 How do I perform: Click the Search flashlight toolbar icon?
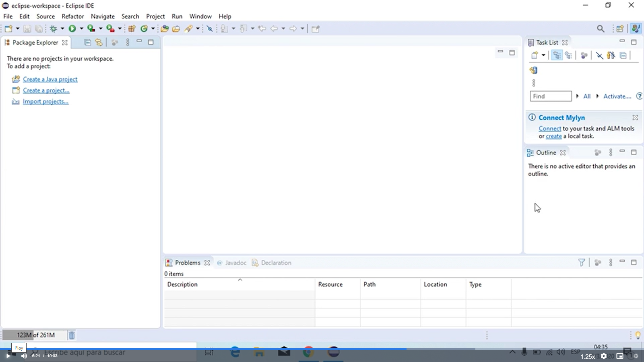(x=189, y=29)
